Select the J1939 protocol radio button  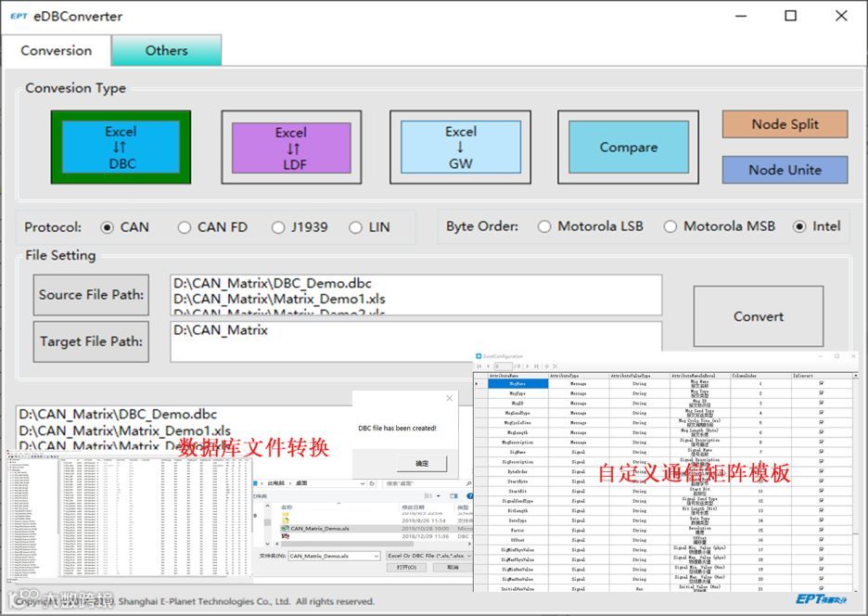coord(278,227)
